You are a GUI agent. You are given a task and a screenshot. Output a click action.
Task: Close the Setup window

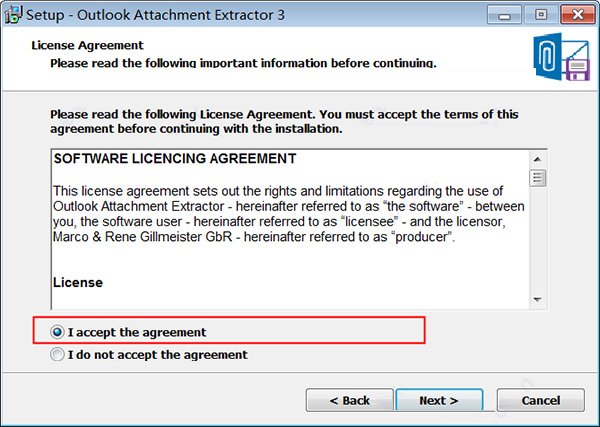click(x=578, y=15)
